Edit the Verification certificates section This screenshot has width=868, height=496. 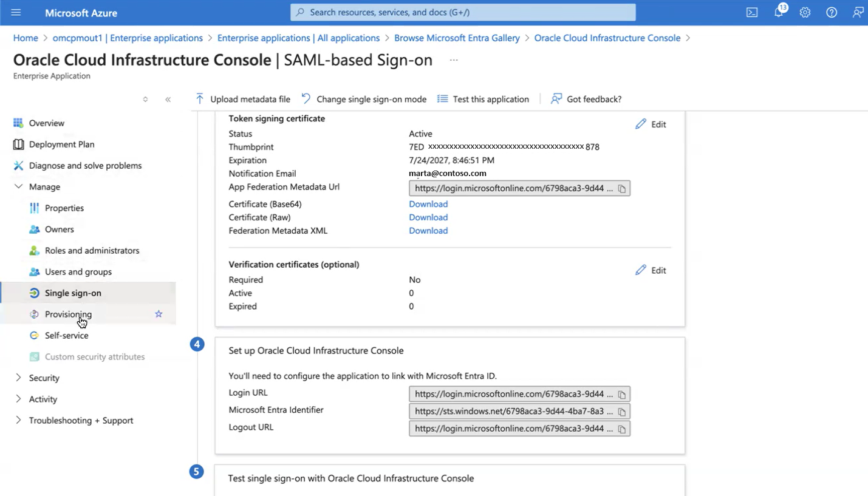tap(651, 270)
